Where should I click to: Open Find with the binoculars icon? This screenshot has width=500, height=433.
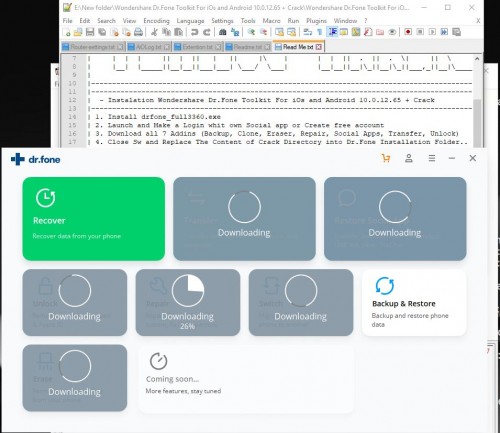click(x=223, y=32)
